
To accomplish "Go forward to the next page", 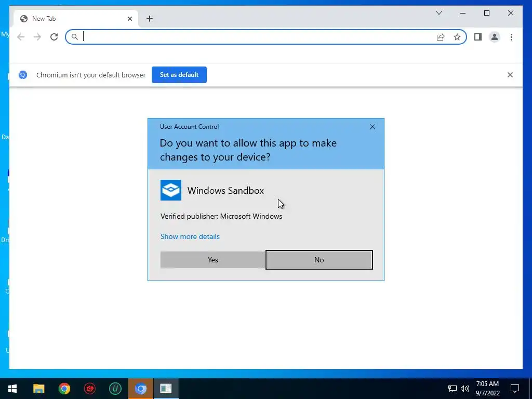I will pyautogui.click(x=37, y=37).
